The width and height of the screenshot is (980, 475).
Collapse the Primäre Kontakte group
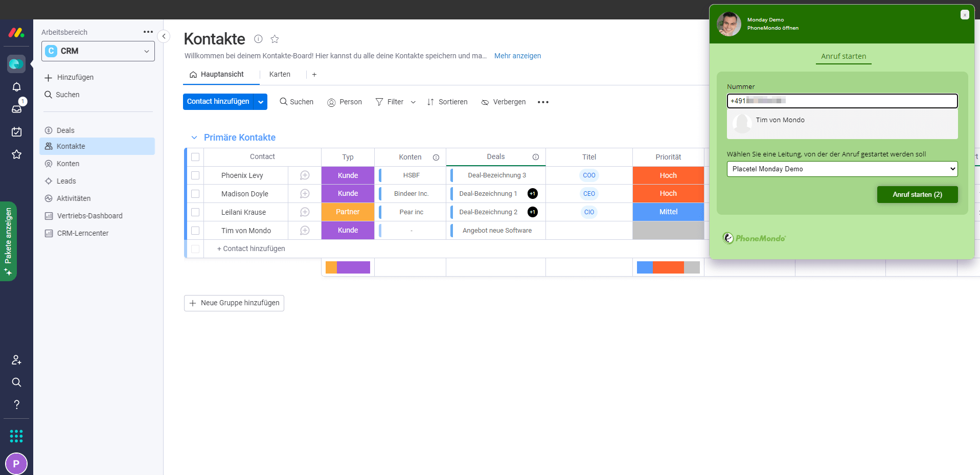194,138
